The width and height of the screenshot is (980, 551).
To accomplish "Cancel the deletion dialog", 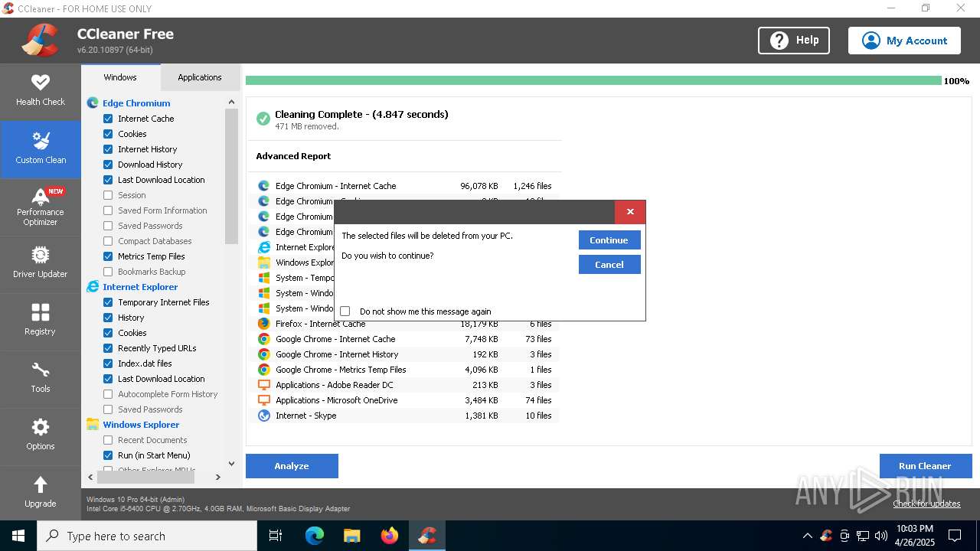I will click(x=609, y=265).
